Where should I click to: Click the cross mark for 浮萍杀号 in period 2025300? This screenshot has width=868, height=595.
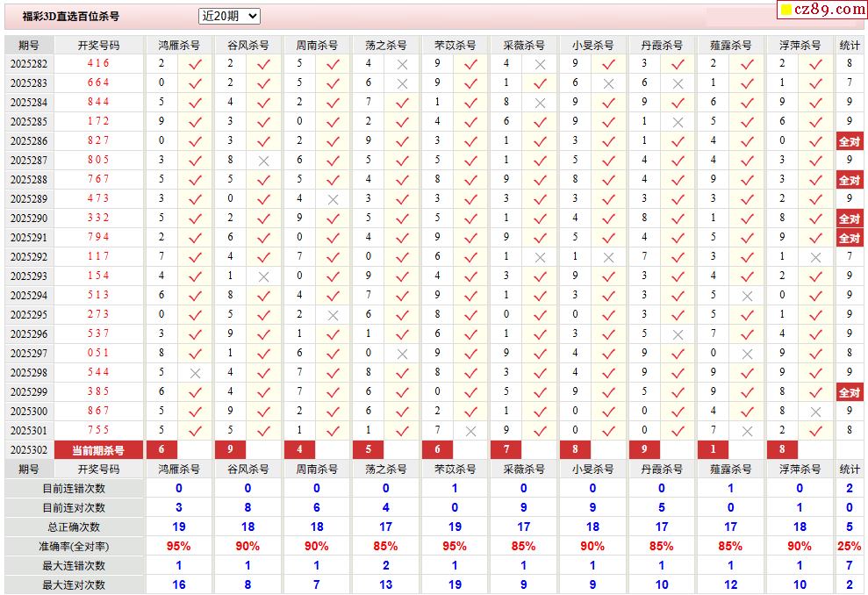(815, 412)
